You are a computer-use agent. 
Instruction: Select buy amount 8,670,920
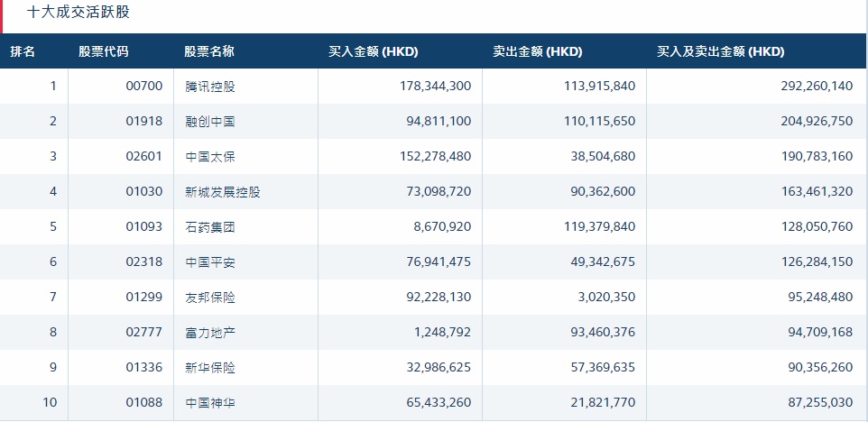click(x=443, y=226)
